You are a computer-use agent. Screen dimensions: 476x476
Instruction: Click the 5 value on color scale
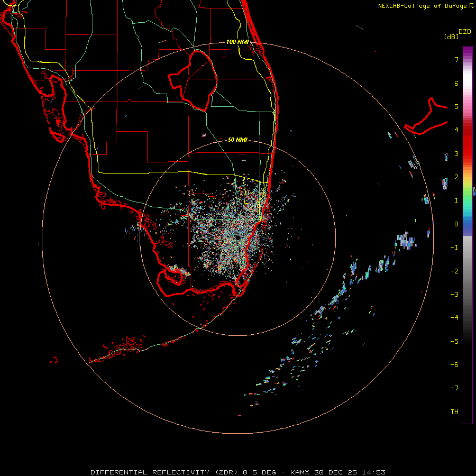click(x=456, y=106)
